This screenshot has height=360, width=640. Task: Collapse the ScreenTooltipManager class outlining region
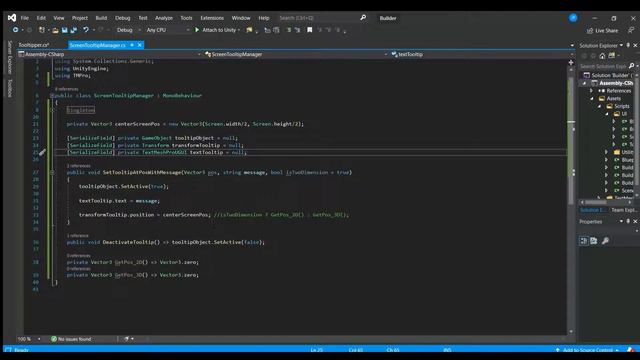click(x=52, y=96)
